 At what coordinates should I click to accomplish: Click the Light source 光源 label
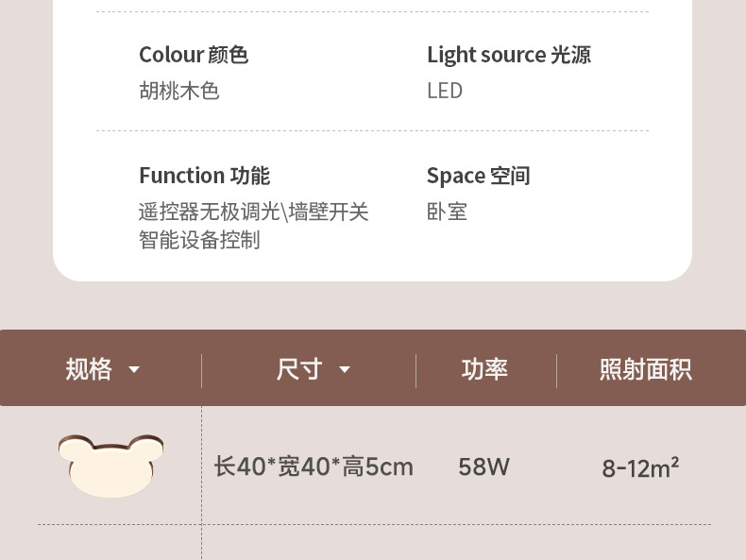(508, 55)
